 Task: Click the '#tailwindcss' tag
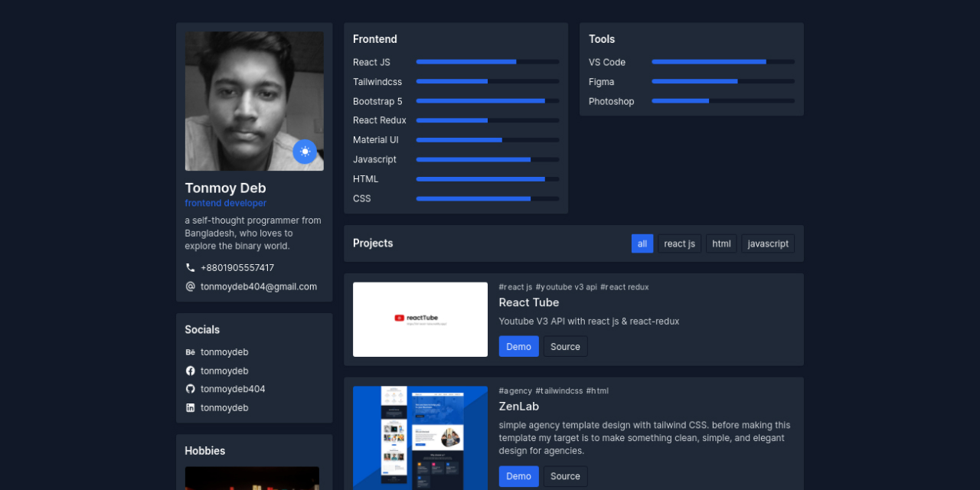[559, 390]
